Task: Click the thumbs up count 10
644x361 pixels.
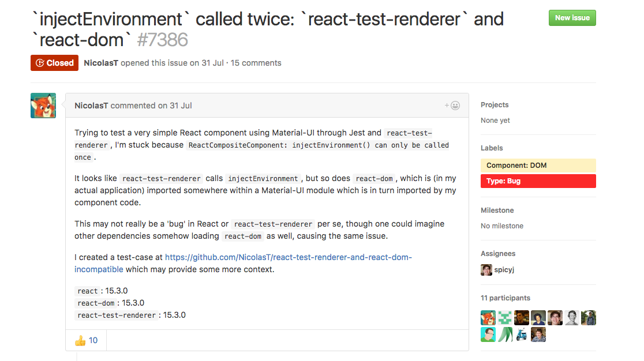Action: pyautogui.click(x=93, y=340)
